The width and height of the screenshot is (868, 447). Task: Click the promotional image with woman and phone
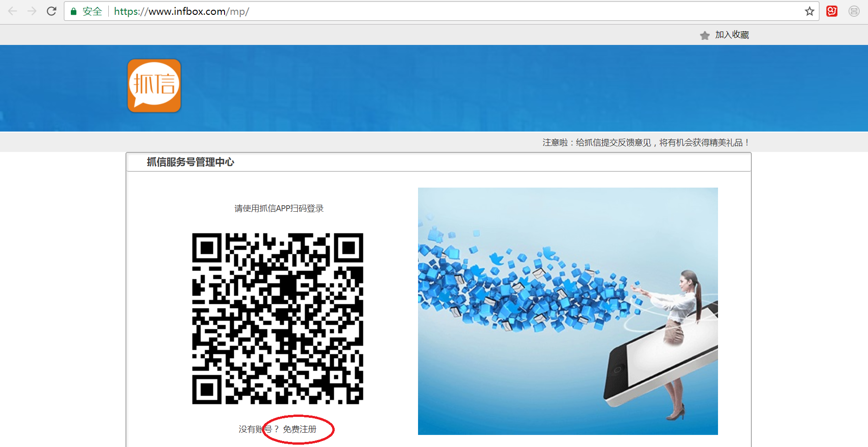click(x=568, y=311)
